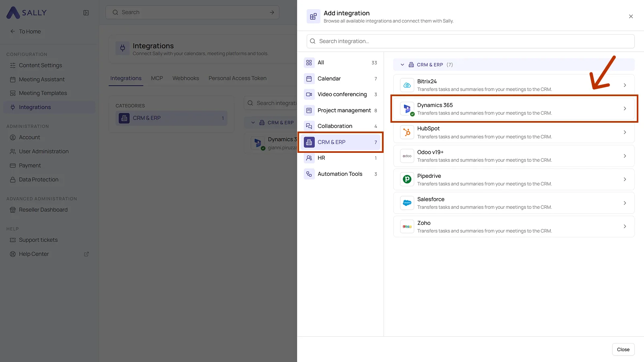The image size is (644, 362).
Task: Click the Video conferencing camera icon
Action: (309, 95)
